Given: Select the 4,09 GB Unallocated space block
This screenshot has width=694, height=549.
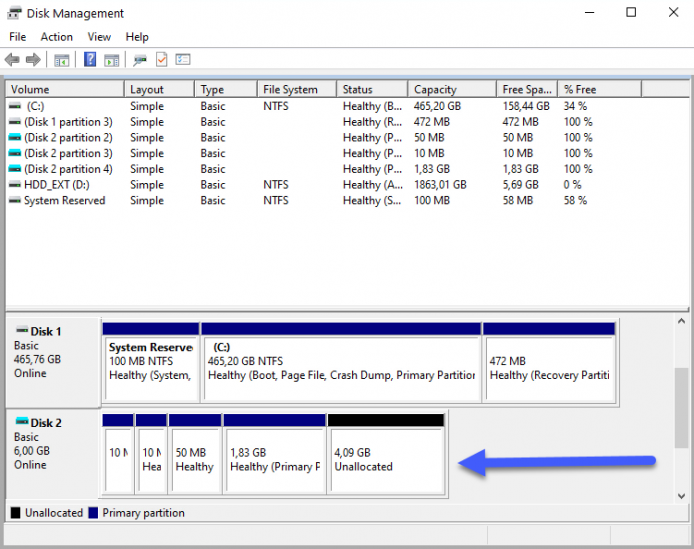Looking at the screenshot, I should pyautogui.click(x=386, y=454).
